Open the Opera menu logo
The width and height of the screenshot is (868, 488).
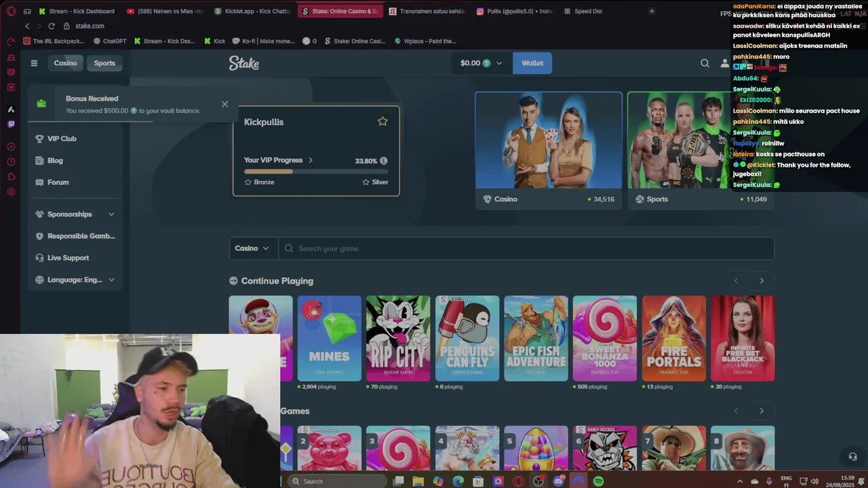pyautogui.click(x=11, y=11)
